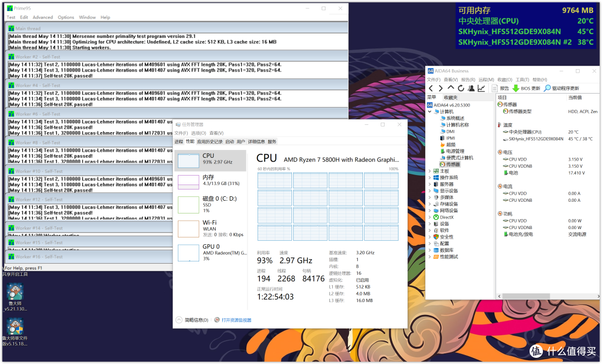
Task: Select Worker #2 Self-Test title bar
Action: pos(177,57)
